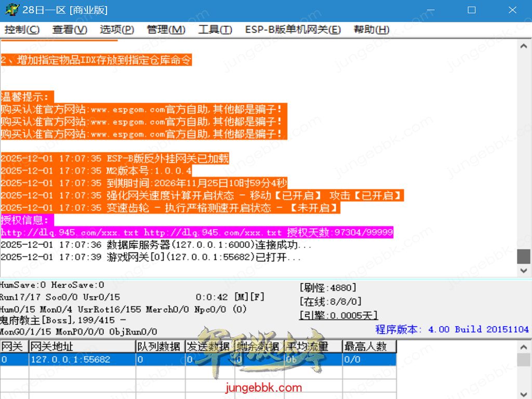Image resolution: width=532 pixels, height=399 pixels.
Task: Close the 28日一区 server window
Action: (x=512, y=10)
